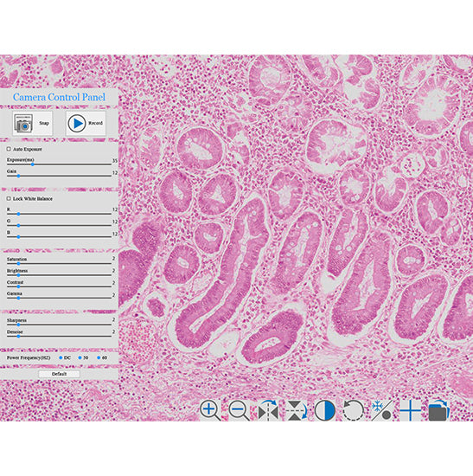Select the 50 Hz power frequency option
The image size is (473, 476).
[80, 357]
